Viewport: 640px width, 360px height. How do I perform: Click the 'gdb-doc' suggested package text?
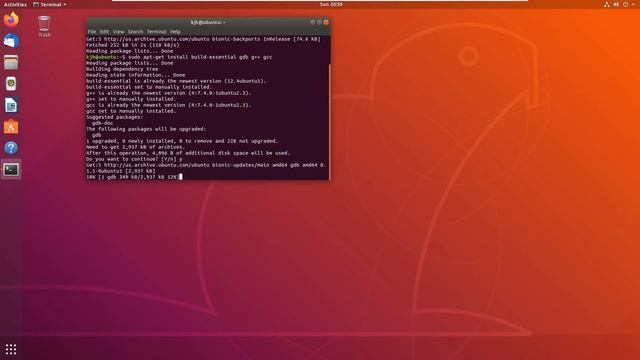[x=102, y=123]
